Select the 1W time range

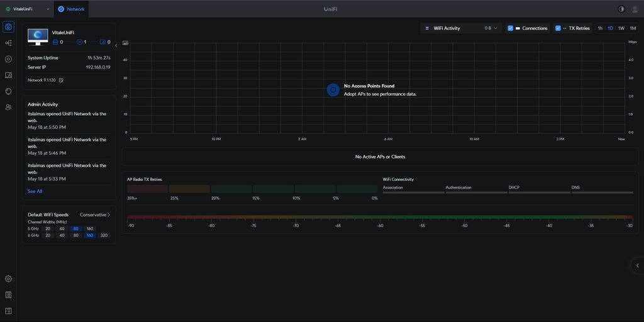(x=621, y=28)
